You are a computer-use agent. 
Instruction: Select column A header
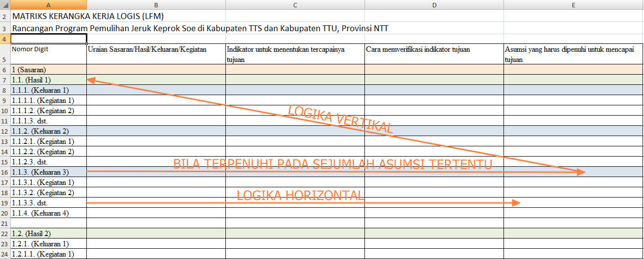(x=48, y=5)
